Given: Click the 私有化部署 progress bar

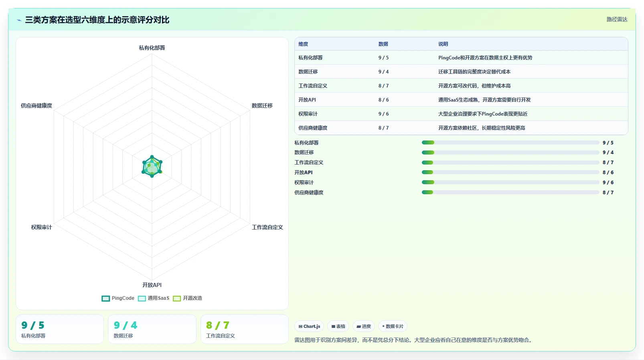Looking at the screenshot, I should click(510, 142).
